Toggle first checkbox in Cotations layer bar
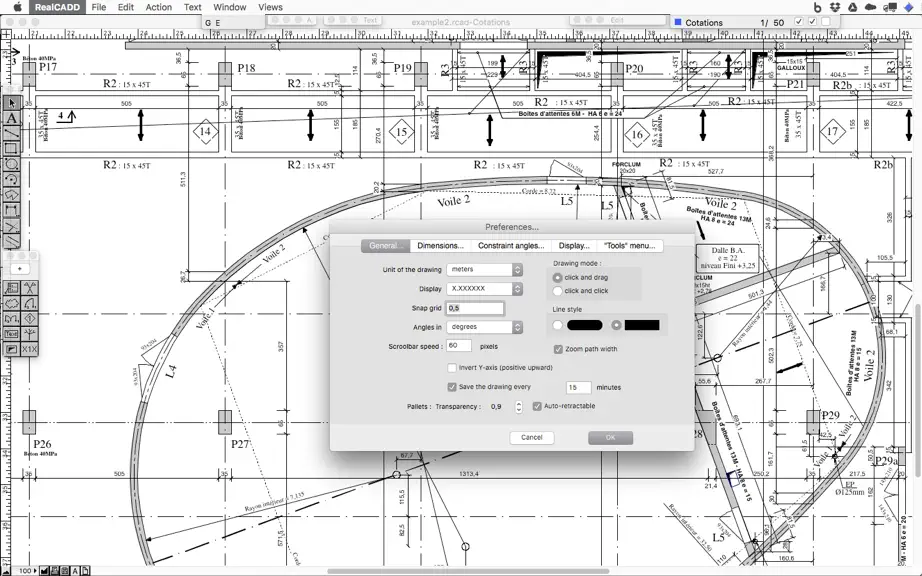Viewport: 922px width, 576px height. (x=799, y=22)
